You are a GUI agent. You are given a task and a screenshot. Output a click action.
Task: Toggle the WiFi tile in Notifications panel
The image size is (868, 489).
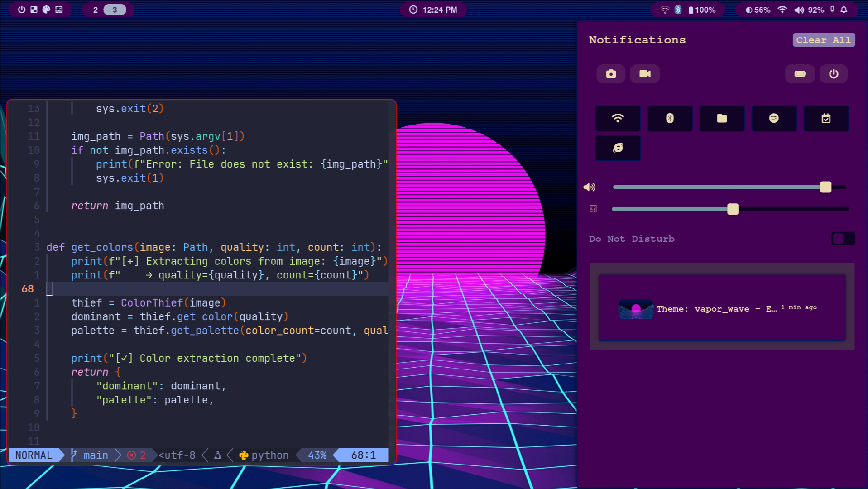(x=618, y=118)
